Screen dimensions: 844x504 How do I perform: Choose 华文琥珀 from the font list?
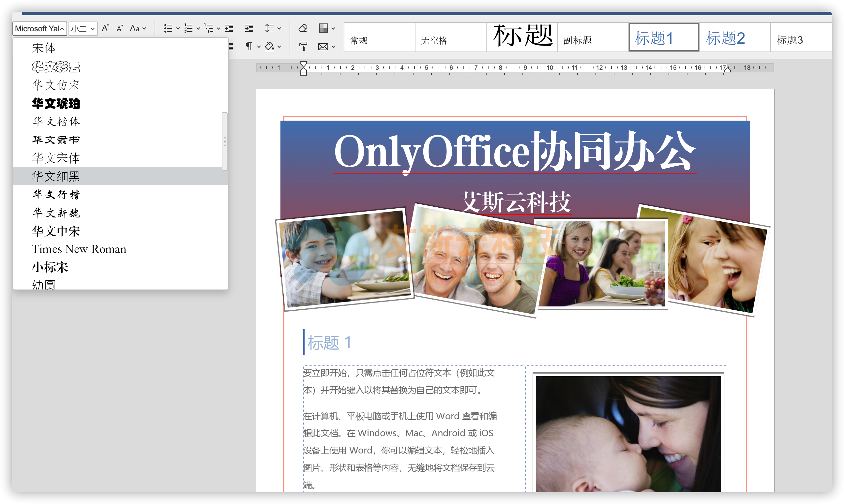coord(120,103)
